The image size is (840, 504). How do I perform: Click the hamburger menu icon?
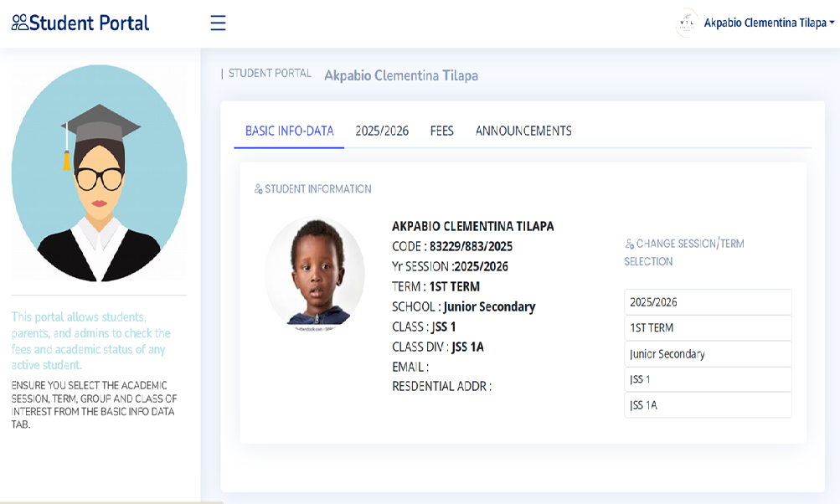pos(218,23)
